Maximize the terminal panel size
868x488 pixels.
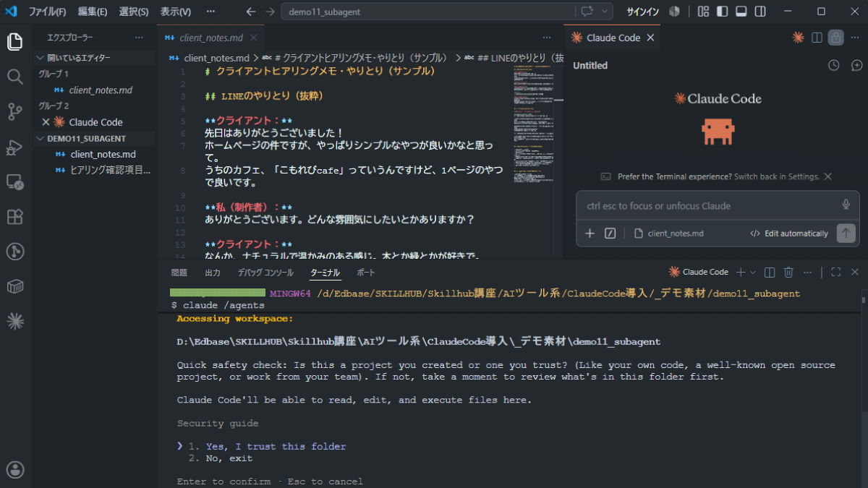click(x=835, y=272)
